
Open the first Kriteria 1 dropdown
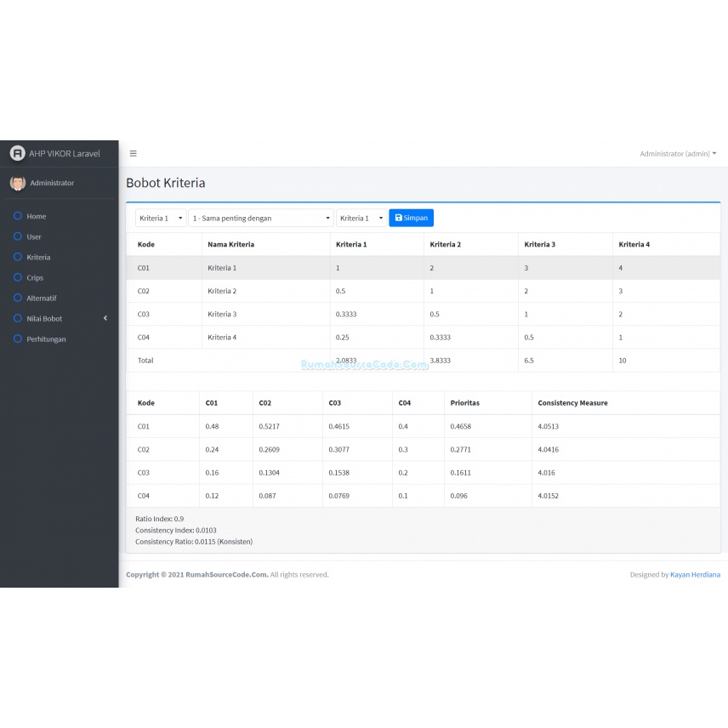pyautogui.click(x=161, y=219)
